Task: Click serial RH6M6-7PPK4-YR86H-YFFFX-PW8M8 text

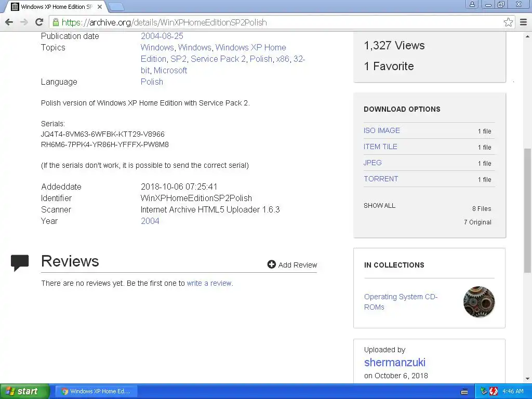Action: (x=105, y=144)
